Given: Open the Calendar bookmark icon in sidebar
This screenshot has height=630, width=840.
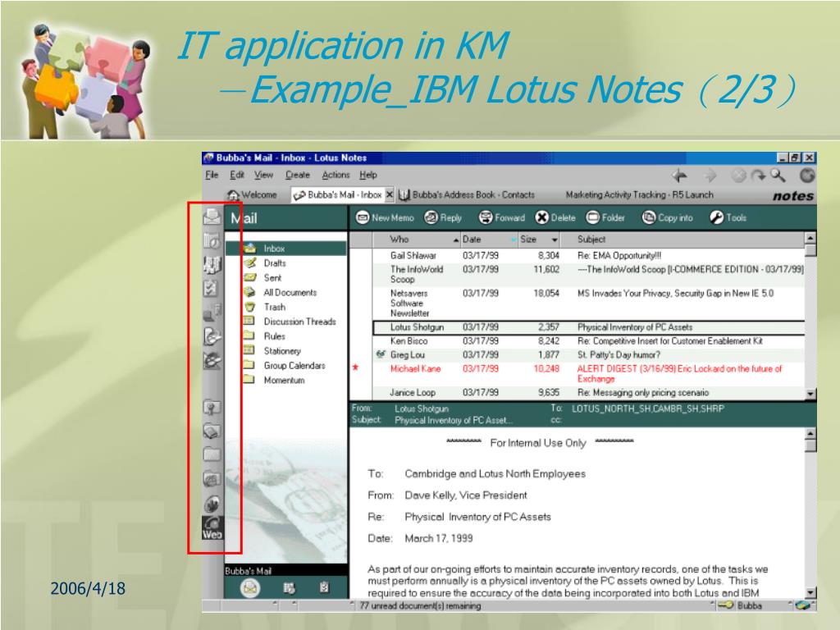Looking at the screenshot, I should pyautogui.click(x=212, y=241).
